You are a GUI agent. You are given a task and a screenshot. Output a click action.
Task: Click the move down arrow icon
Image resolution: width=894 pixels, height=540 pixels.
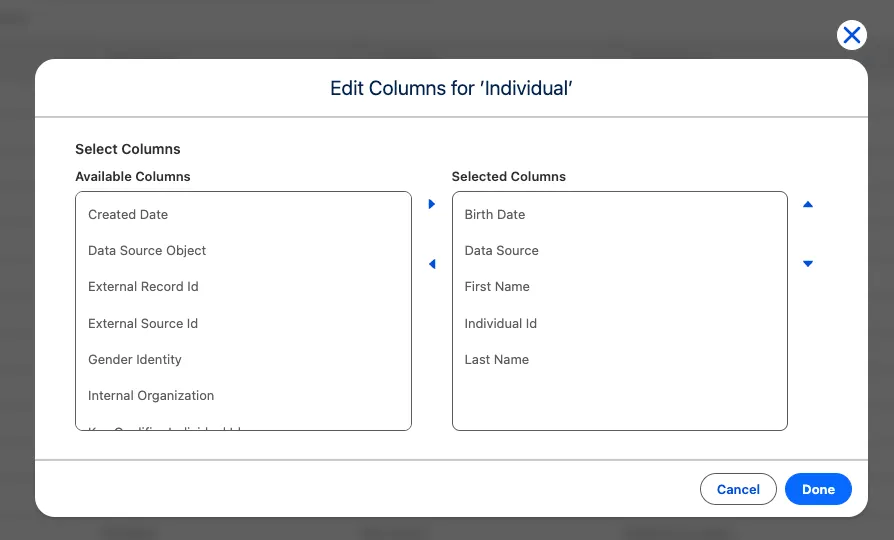point(808,264)
